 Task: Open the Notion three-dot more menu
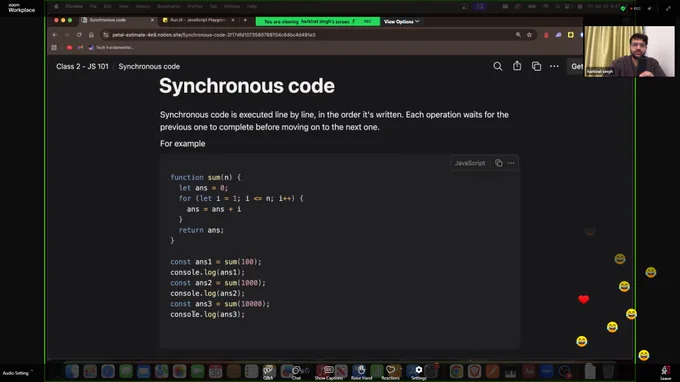click(x=554, y=66)
